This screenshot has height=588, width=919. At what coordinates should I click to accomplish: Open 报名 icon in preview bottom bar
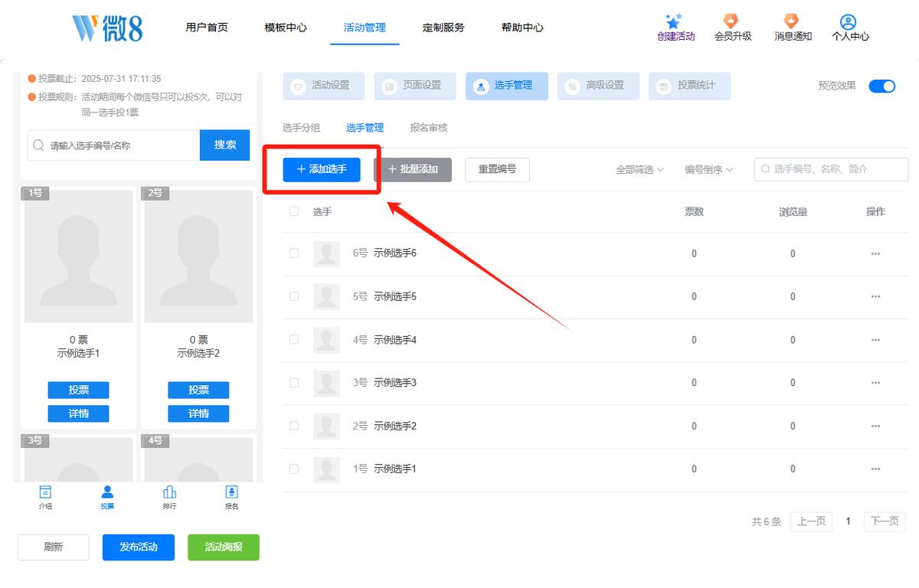coord(231,492)
